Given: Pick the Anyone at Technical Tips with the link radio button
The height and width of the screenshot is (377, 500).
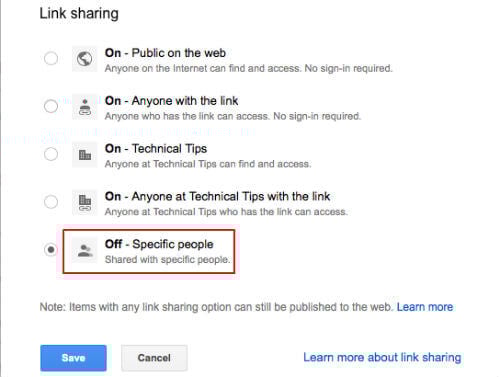Looking at the screenshot, I should (51, 202).
